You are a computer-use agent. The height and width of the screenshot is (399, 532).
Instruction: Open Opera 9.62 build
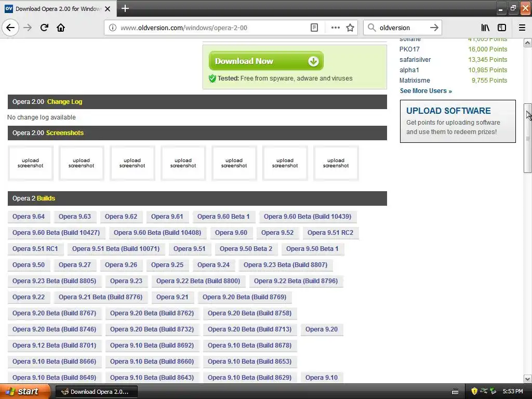[121, 217]
